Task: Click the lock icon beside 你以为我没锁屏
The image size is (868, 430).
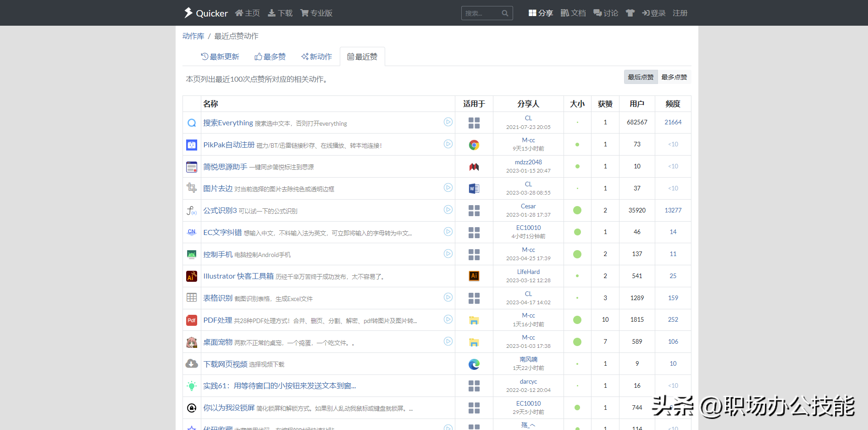Action: coord(192,408)
